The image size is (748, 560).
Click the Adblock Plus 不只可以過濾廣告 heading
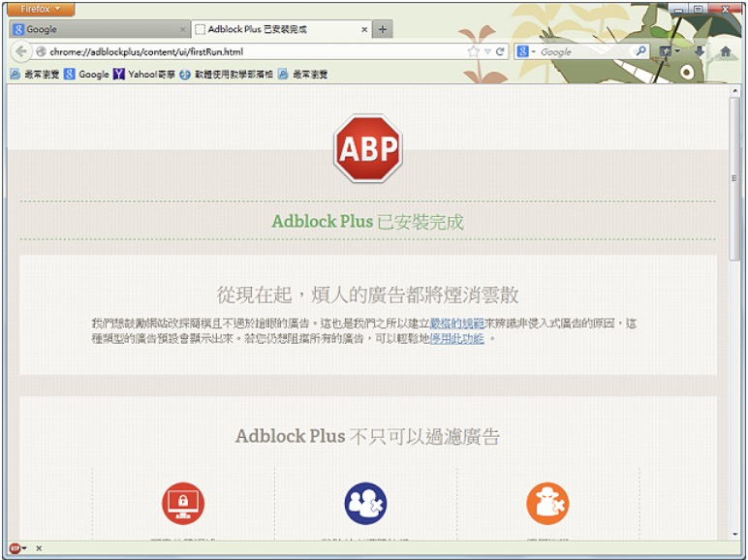(367, 436)
